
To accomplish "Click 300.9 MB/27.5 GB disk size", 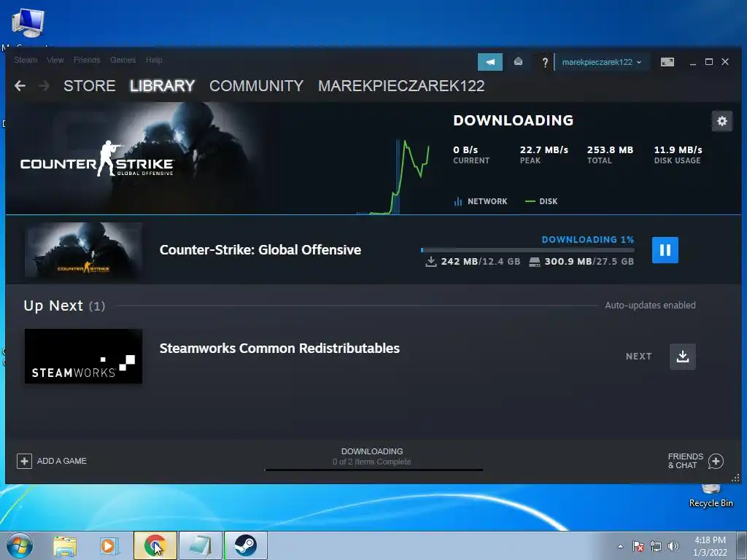I will coord(581,262).
